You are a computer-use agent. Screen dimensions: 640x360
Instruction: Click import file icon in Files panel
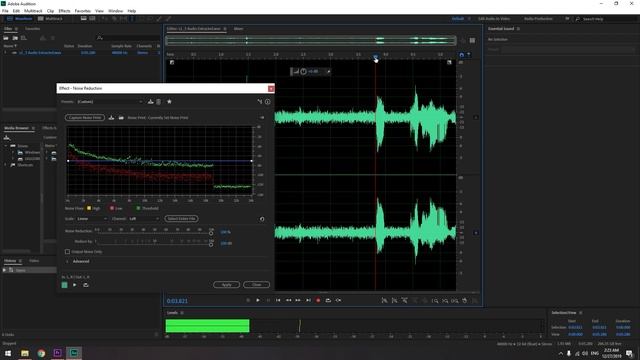coord(15,38)
